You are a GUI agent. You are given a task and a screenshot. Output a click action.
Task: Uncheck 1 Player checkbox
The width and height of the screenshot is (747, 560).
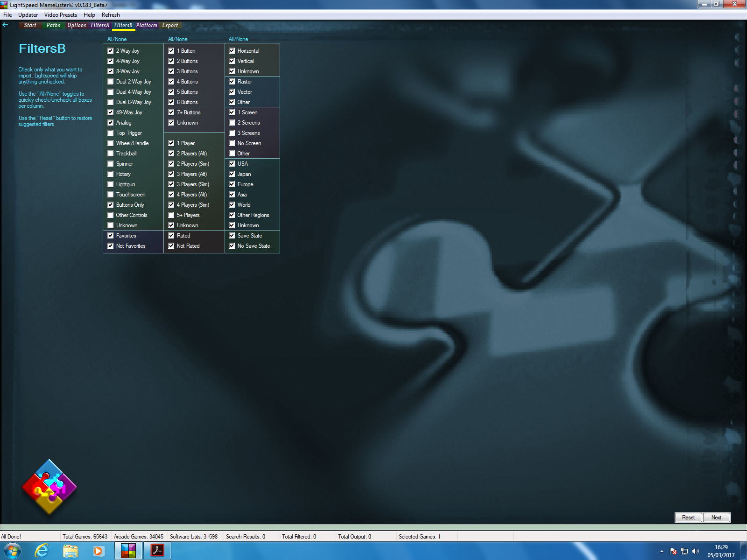point(171,143)
